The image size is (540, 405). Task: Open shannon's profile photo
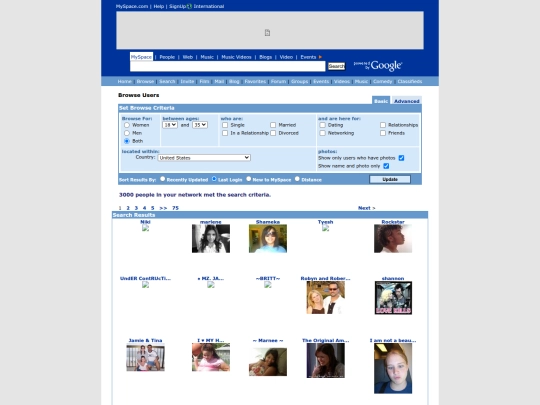(393, 298)
